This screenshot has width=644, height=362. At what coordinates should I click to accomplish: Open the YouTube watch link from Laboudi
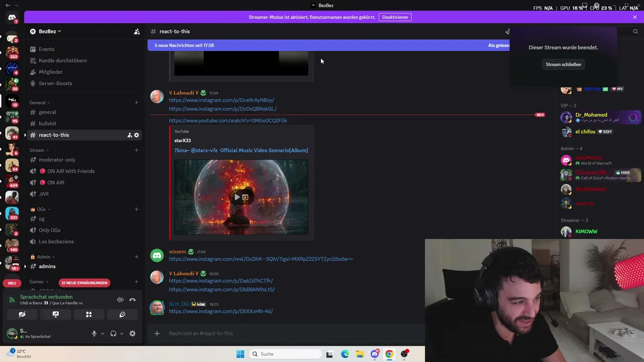228,121
